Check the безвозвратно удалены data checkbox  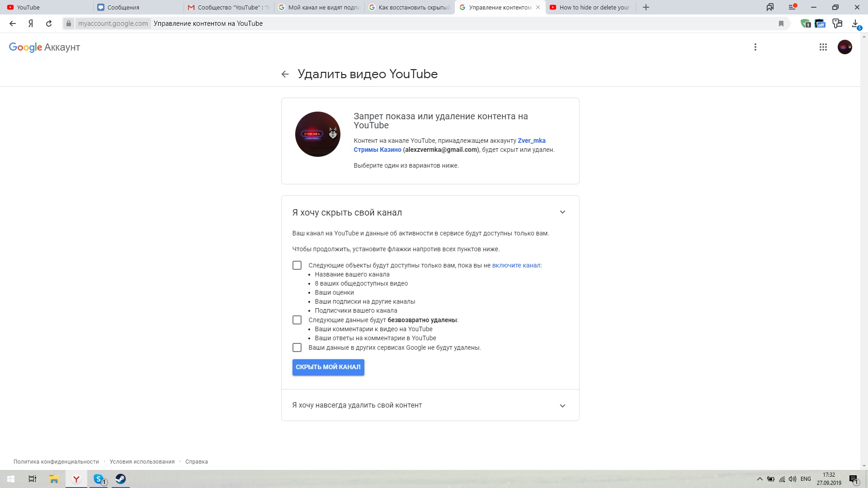[x=297, y=320]
